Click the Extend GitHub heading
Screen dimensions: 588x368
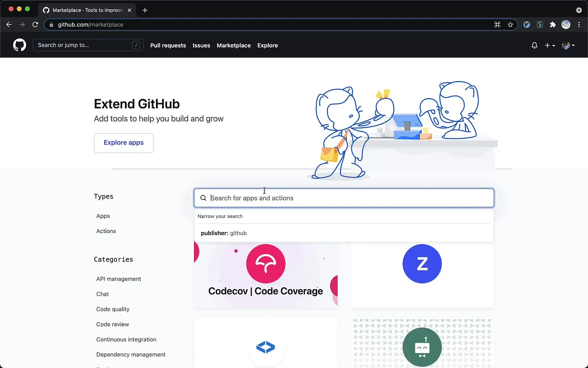click(x=137, y=104)
